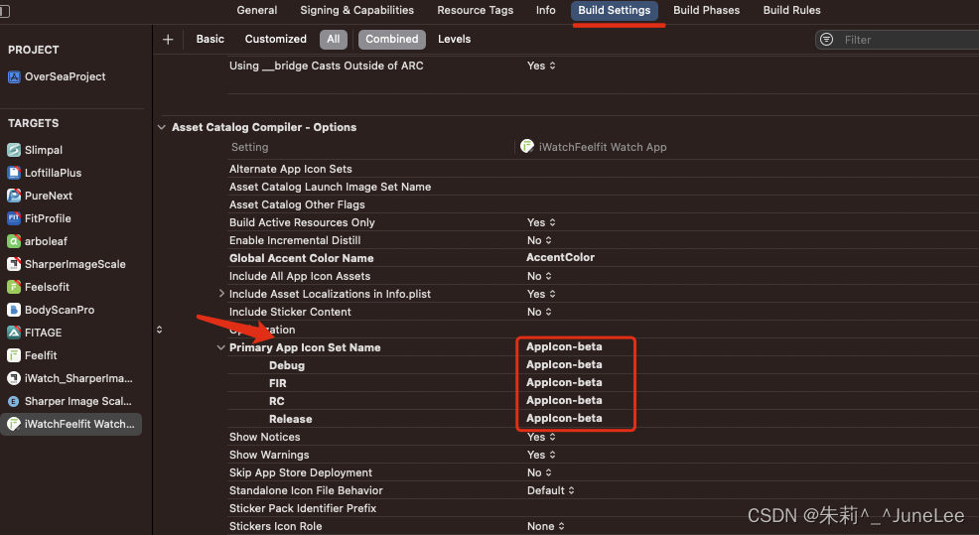Open Build Phases tab
This screenshot has height=535, width=980.
point(706,10)
